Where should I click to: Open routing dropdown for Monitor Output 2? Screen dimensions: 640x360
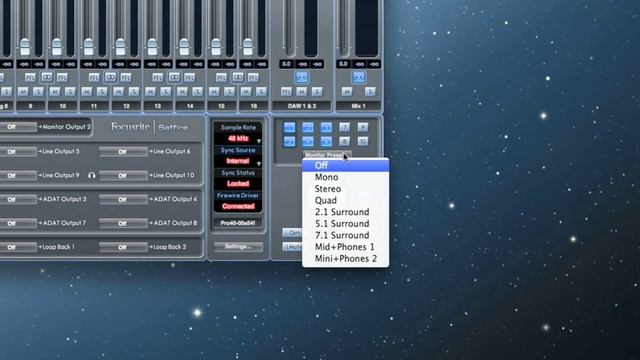[x=18, y=127]
